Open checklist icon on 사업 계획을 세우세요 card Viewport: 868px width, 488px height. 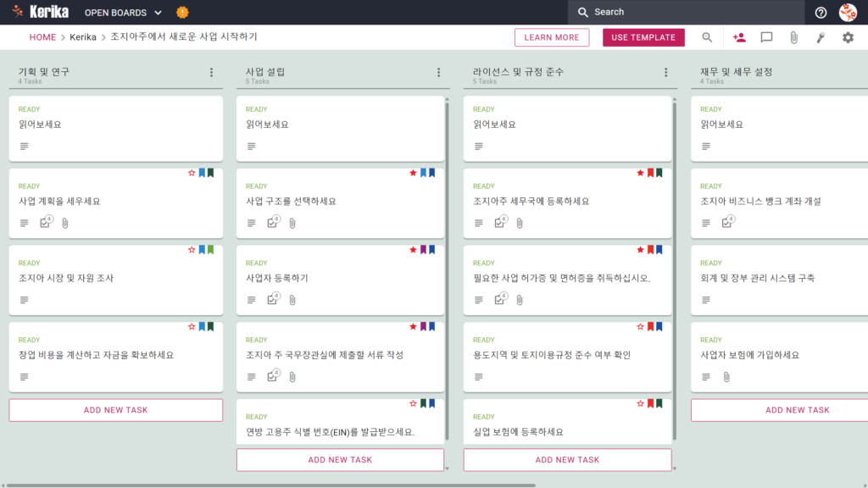point(46,222)
